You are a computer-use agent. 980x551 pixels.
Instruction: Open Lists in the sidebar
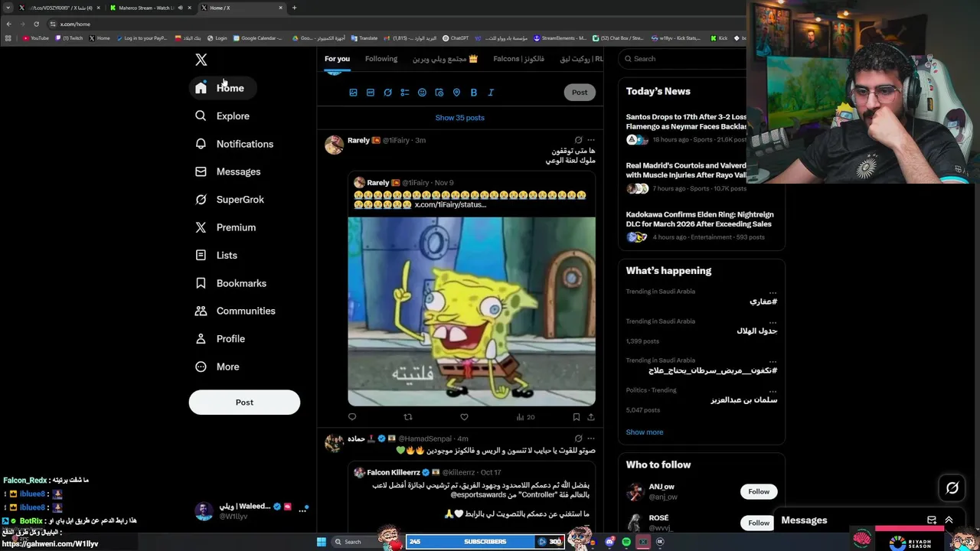pos(217,255)
